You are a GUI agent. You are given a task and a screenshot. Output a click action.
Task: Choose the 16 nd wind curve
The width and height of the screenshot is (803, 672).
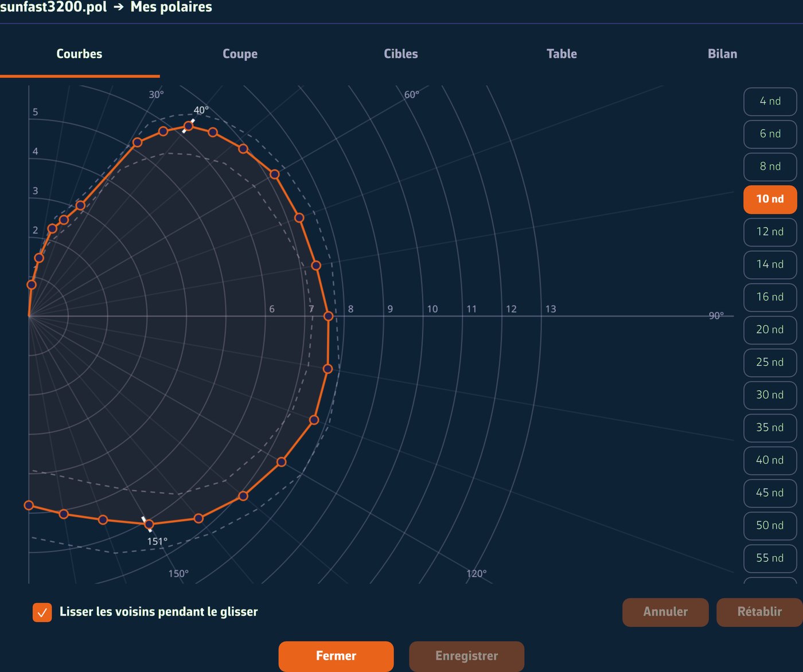[770, 298]
